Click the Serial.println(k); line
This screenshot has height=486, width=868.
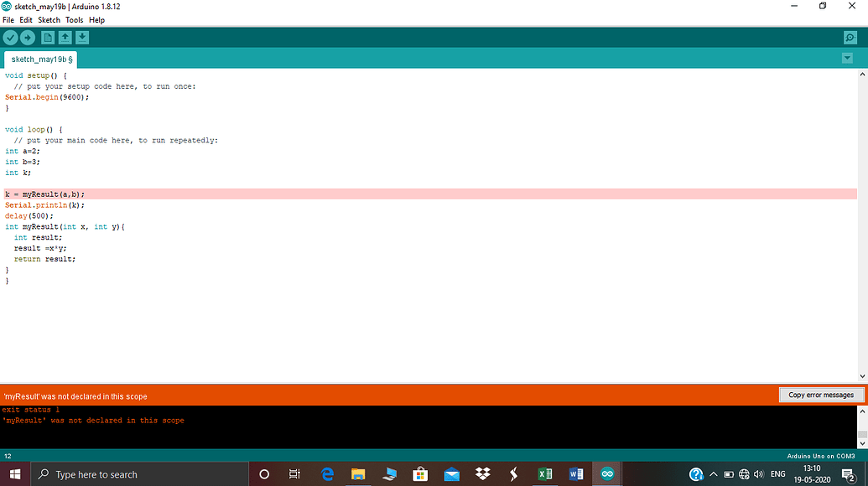coord(44,205)
